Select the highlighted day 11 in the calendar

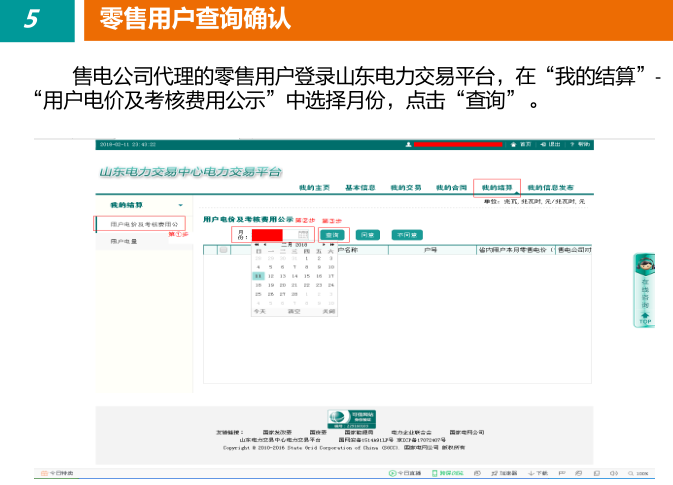(258, 276)
